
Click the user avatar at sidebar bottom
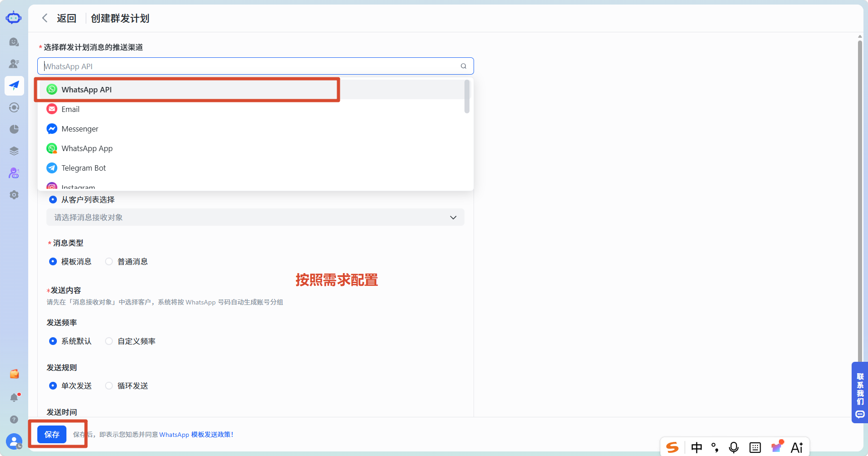pyautogui.click(x=14, y=441)
